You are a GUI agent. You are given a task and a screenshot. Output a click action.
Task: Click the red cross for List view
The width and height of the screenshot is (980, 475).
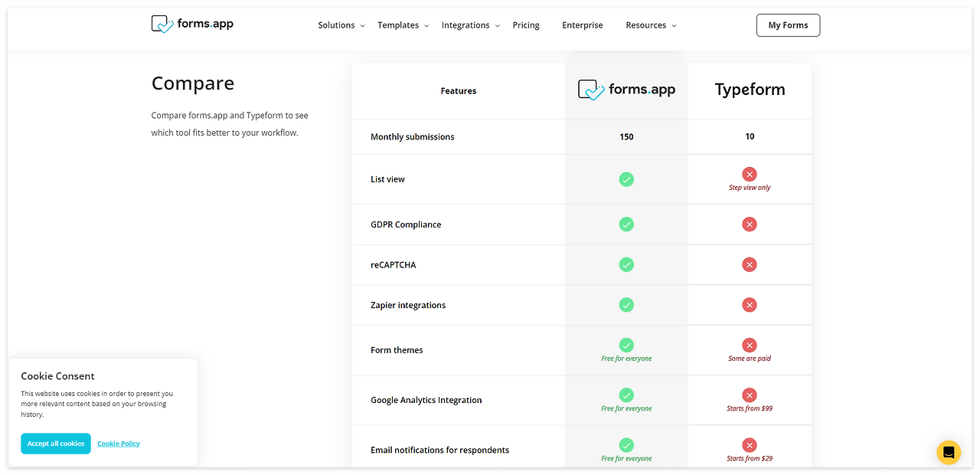(x=750, y=175)
